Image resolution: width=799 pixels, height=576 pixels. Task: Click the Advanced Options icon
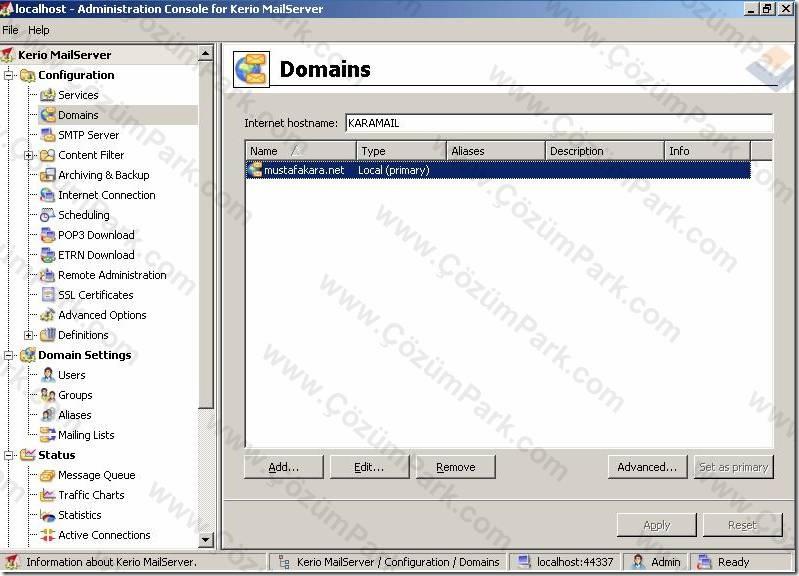[x=47, y=315]
